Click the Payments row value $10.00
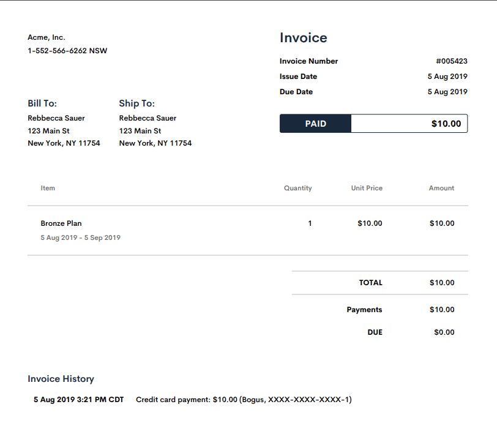This screenshot has width=497, height=448. click(442, 310)
